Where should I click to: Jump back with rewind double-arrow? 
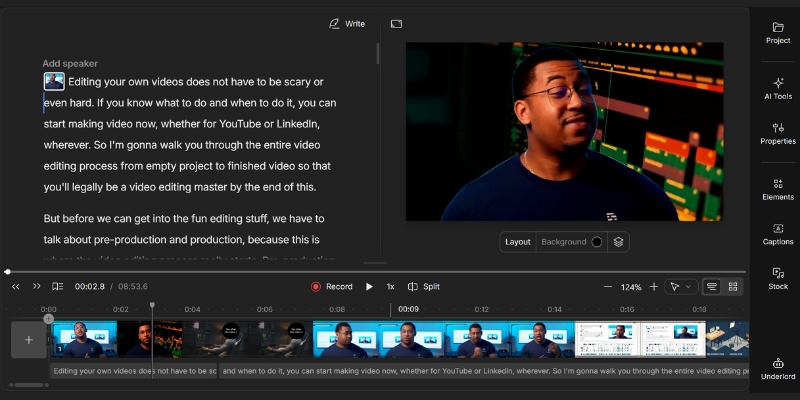tap(16, 287)
